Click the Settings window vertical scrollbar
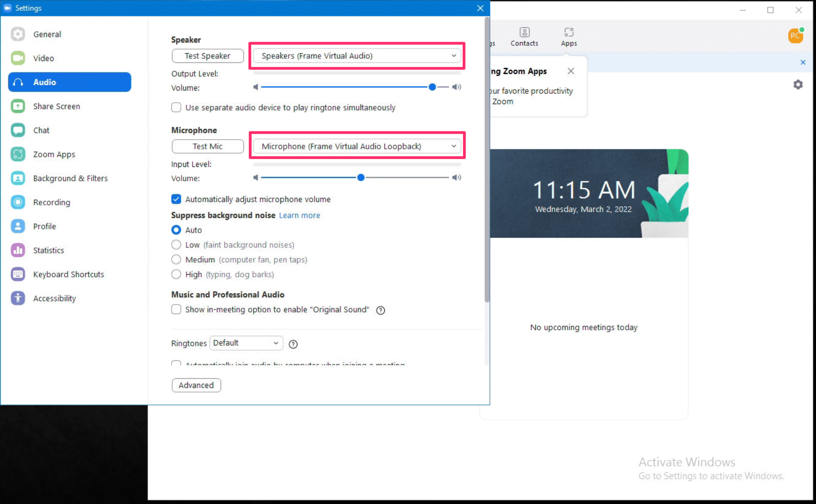816x504 pixels. pos(487,160)
